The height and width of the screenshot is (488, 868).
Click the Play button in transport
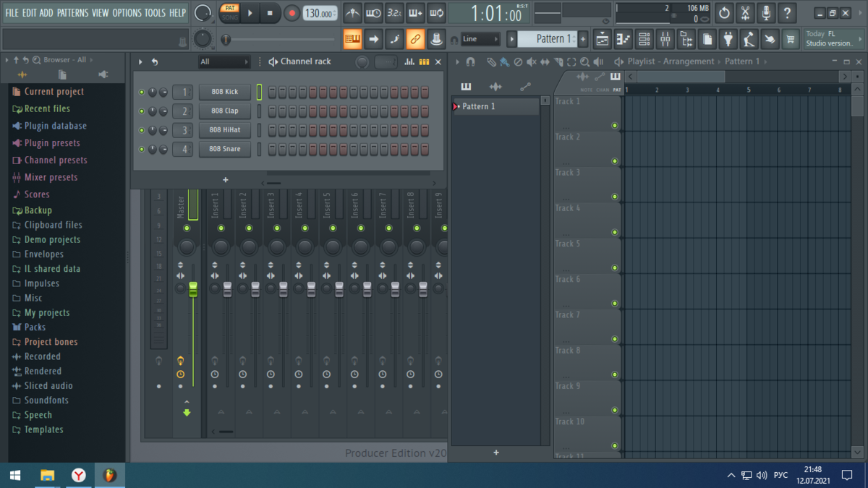[x=250, y=13]
